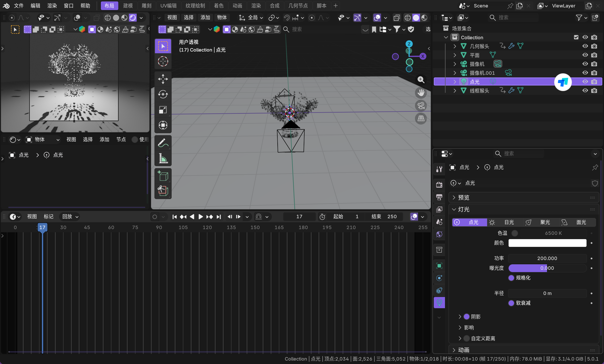The width and height of the screenshot is (604, 364).
Task: Click the 3D Cursor tool
Action: 163,61
